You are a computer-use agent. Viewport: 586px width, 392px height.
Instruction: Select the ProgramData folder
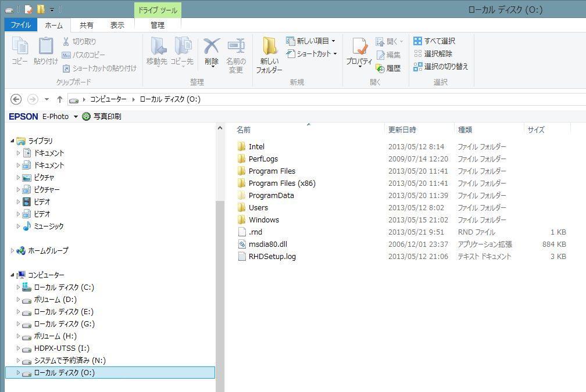[x=271, y=196]
